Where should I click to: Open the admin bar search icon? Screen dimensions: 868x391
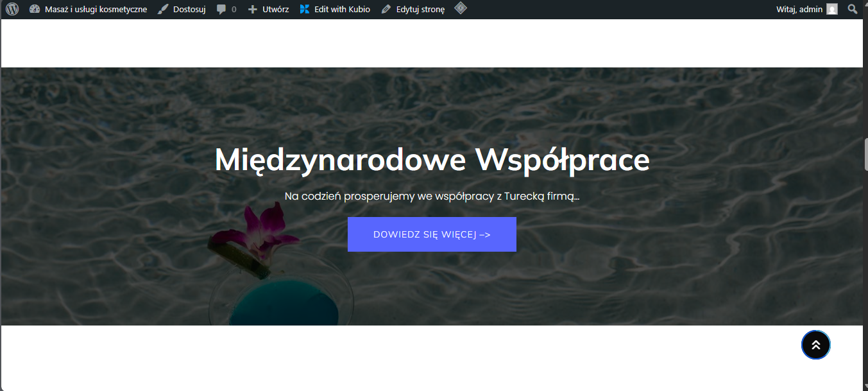click(x=853, y=9)
